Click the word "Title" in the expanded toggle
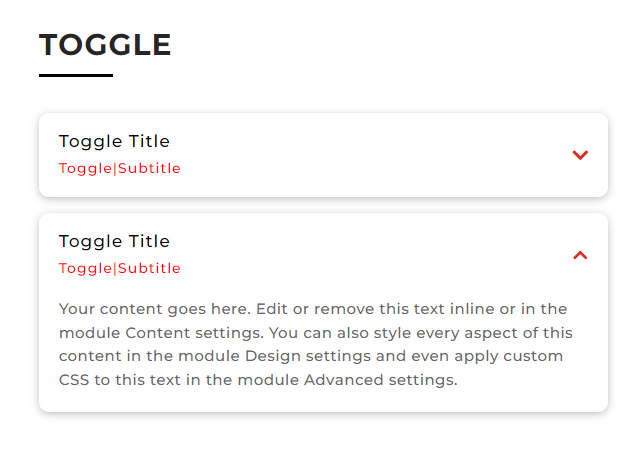This screenshot has height=453, width=640. pos(150,241)
